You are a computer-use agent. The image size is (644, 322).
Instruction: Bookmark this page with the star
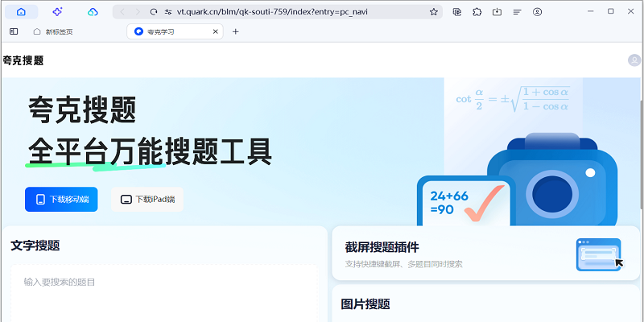point(433,12)
